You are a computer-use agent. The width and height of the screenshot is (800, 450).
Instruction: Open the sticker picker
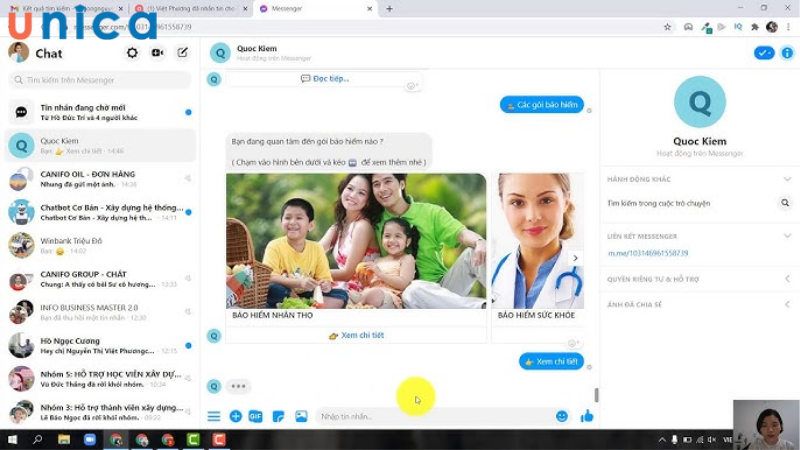click(x=278, y=416)
